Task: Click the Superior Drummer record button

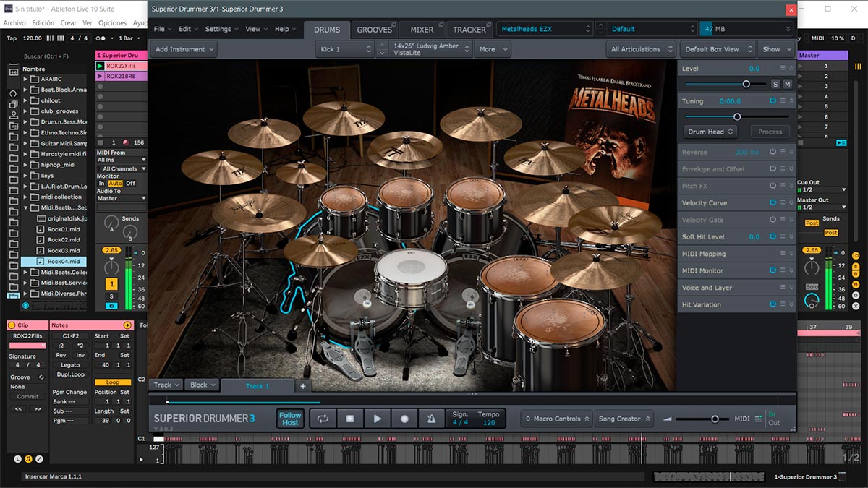Action: pos(404,419)
